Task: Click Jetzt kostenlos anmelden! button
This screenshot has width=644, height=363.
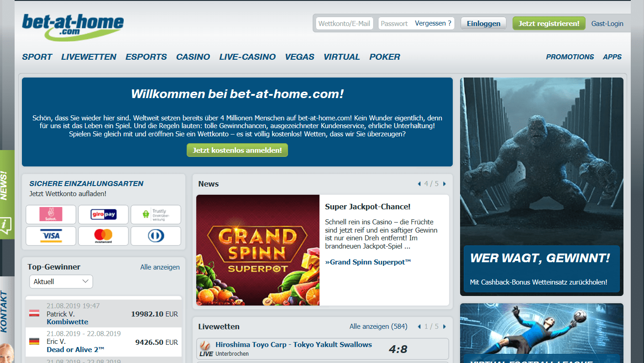Action: click(x=237, y=150)
